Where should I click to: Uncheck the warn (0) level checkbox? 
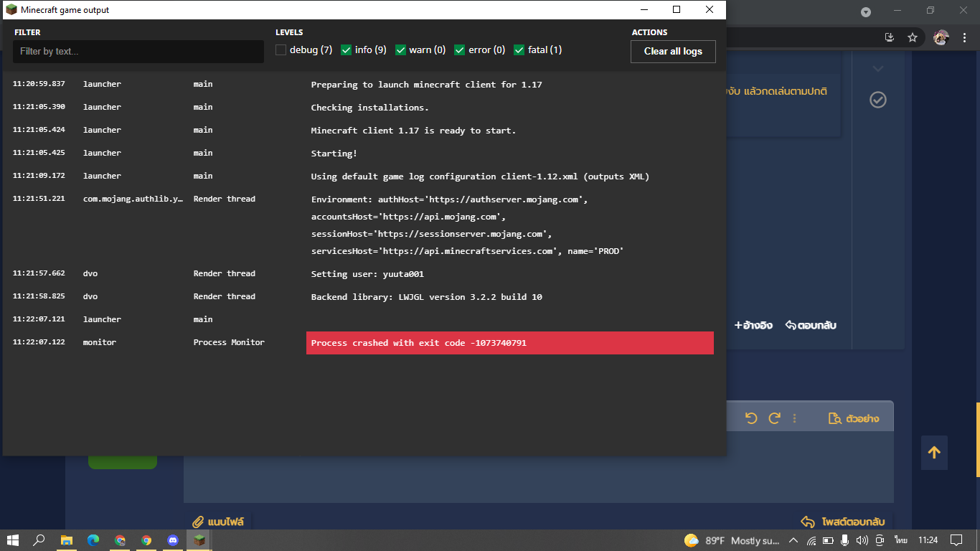coord(401,50)
